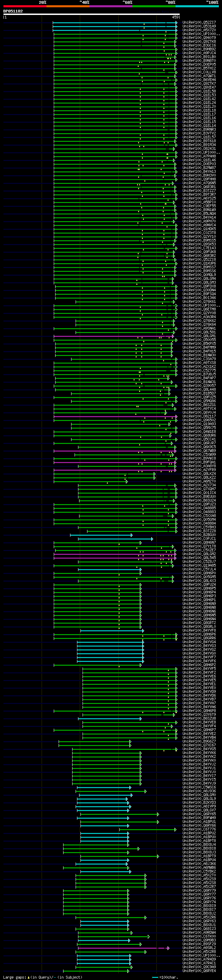Click the UniRef100_Q8LKZ4 label

pos(199,473)
